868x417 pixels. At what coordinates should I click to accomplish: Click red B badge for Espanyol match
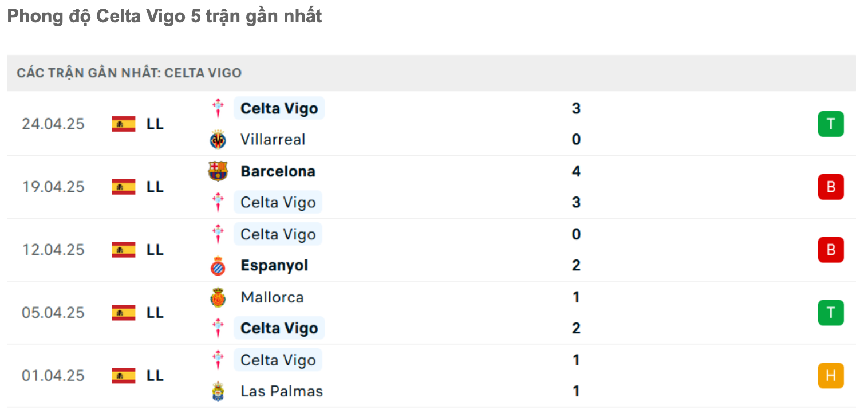click(831, 250)
